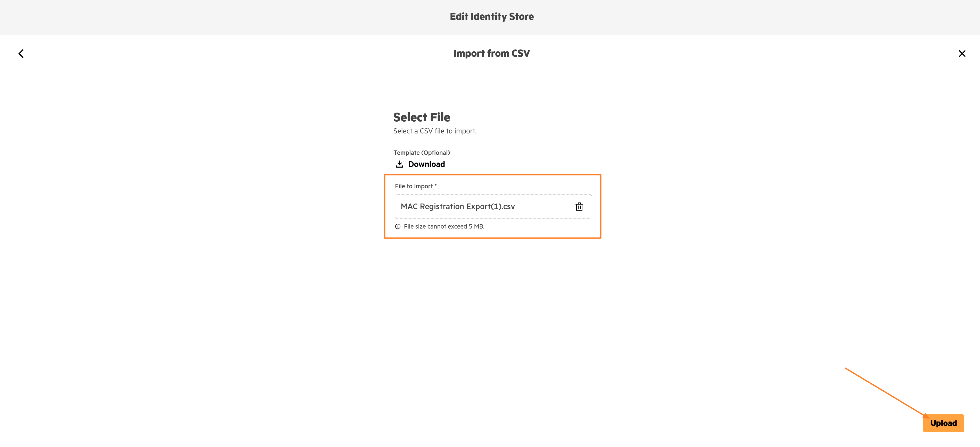980x447 pixels.
Task: Close the Import from CSV dialog
Action: (x=962, y=54)
